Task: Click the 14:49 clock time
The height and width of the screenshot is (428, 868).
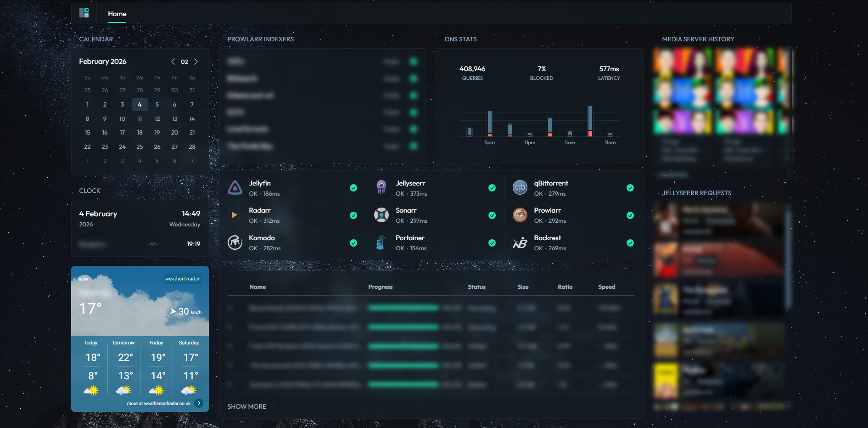Action: pos(191,214)
